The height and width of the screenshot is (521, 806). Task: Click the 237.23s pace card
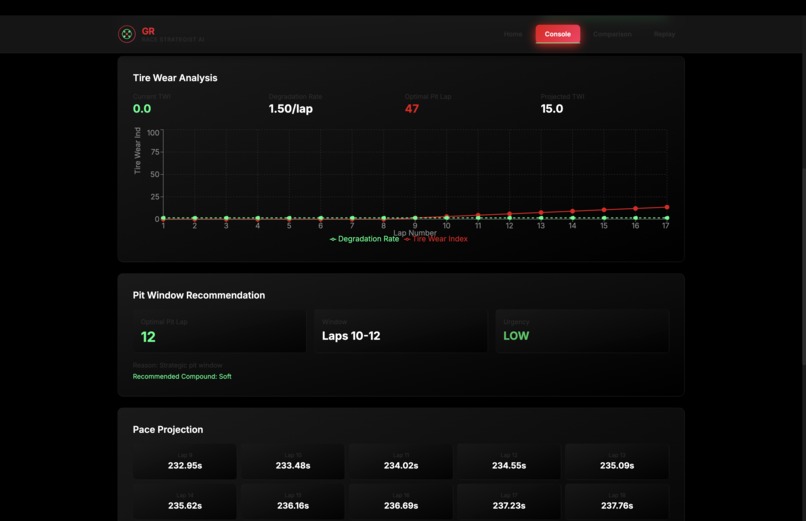pyautogui.click(x=509, y=502)
